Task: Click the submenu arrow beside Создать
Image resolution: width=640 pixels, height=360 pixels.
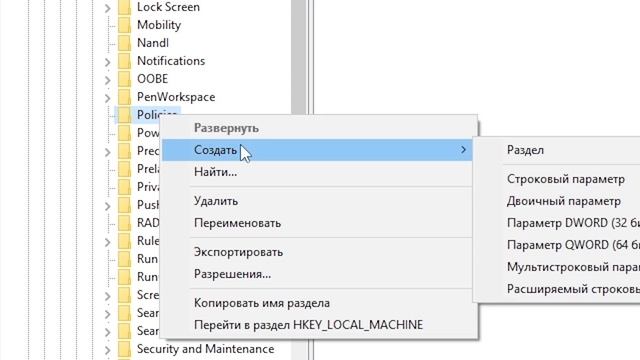Action: [x=463, y=150]
